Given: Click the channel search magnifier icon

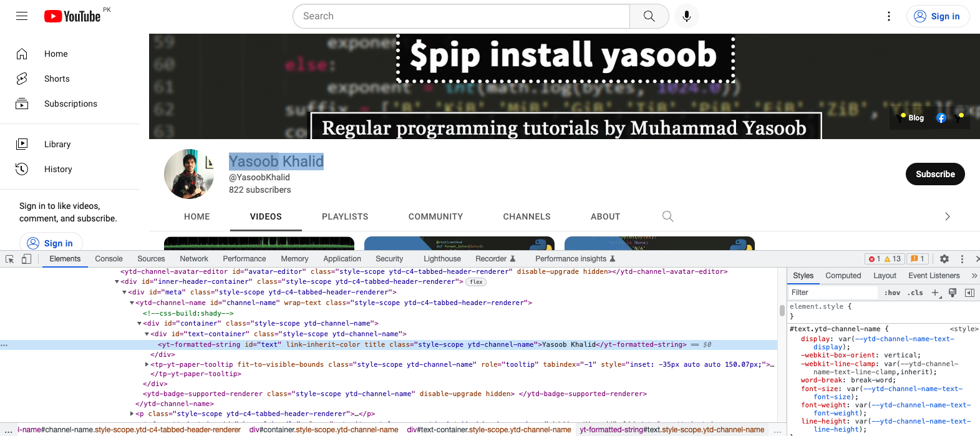Looking at the screenshot, I should (667, 216).
